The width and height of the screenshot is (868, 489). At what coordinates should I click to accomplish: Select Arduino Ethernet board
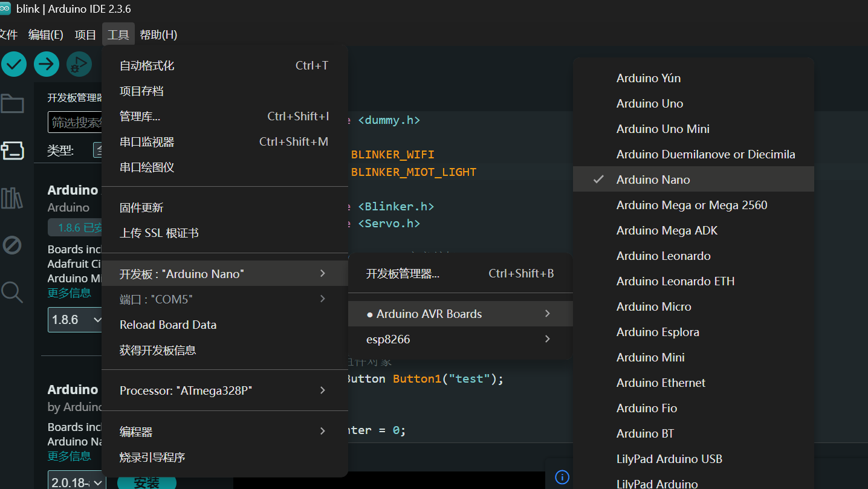pos(693,383)
